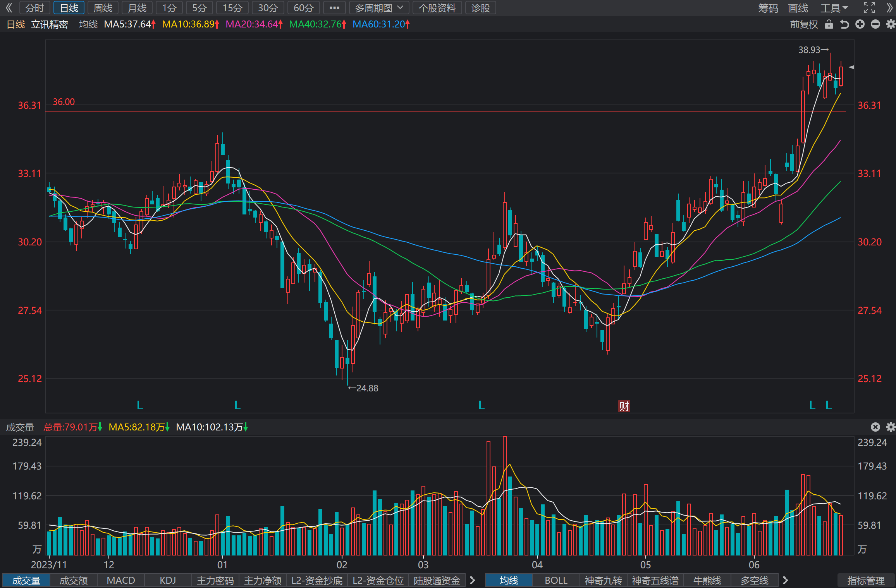This screenshot has height=588, width=896.
Task: Click the L marker near January
Action: pyautogui.click(x=237, y=405)
